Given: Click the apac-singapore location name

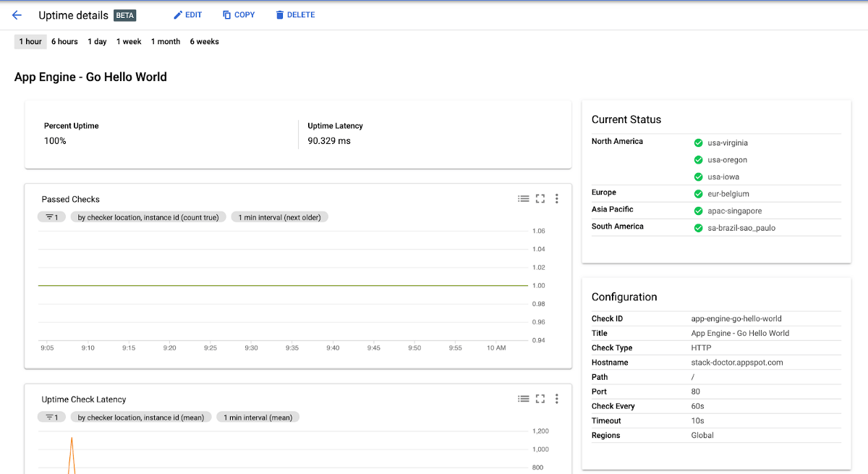Looking at the screenshot, I should pyautogui.click(x=735, y=211).
